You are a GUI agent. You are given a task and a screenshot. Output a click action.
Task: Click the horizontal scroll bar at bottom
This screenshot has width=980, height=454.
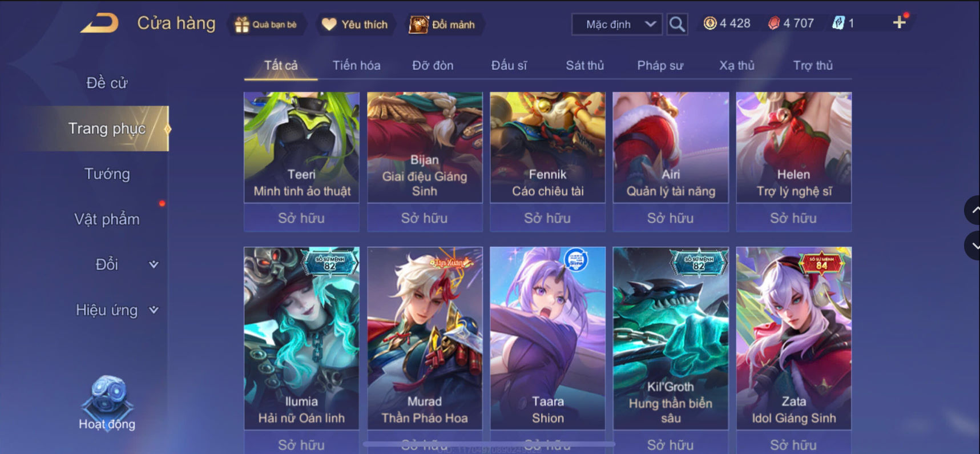pyautogui.click(x=489, y=444)
